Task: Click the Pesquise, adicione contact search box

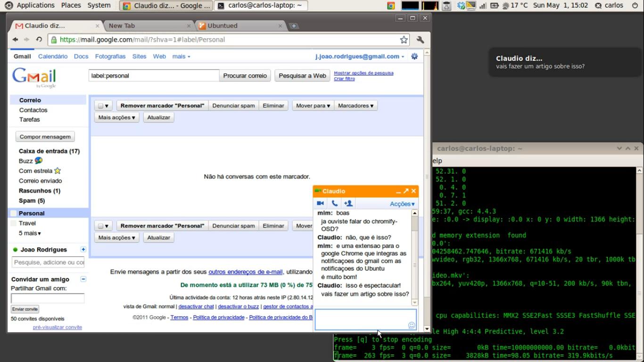Action: coord(48,263)
